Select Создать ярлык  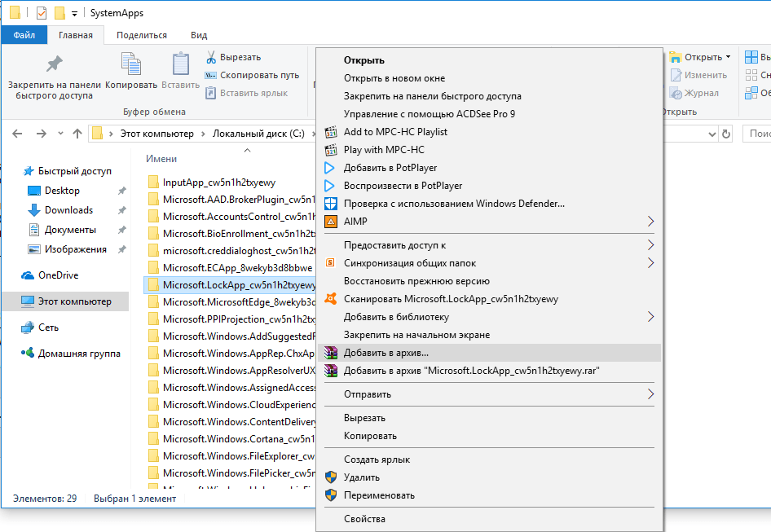click(x=489, y=459)
